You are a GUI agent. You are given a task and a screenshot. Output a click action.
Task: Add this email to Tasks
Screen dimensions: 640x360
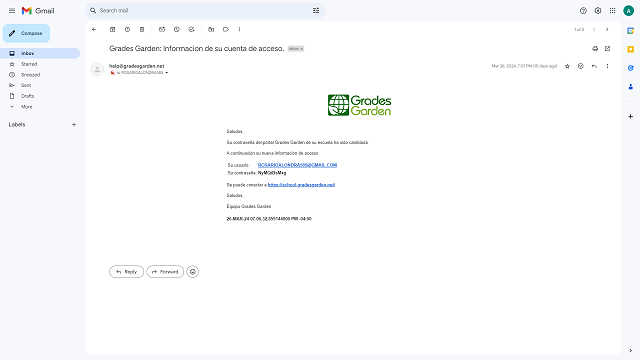tap(191, 29)
